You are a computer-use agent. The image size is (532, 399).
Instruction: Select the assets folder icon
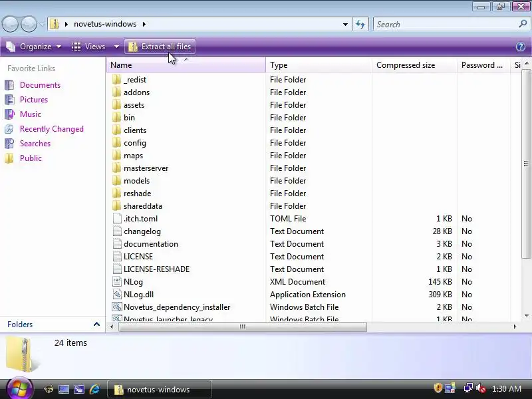(x=117, y=104)
